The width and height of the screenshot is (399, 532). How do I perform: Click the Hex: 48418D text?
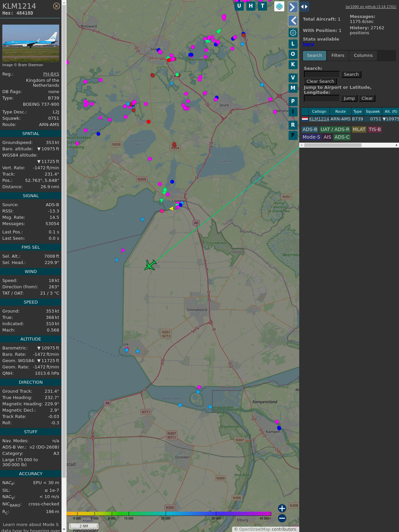(x=18, y=13)
